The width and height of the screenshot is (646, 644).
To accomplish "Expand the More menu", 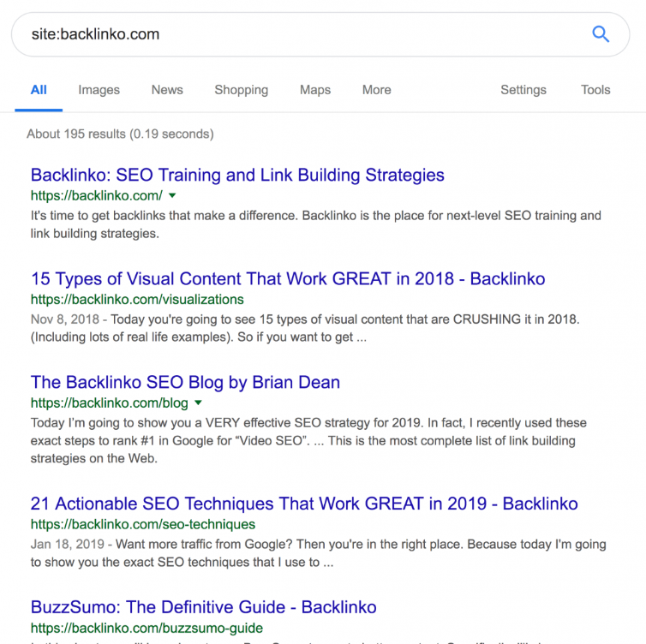I will pyautogui.click(x=376, y=90).
